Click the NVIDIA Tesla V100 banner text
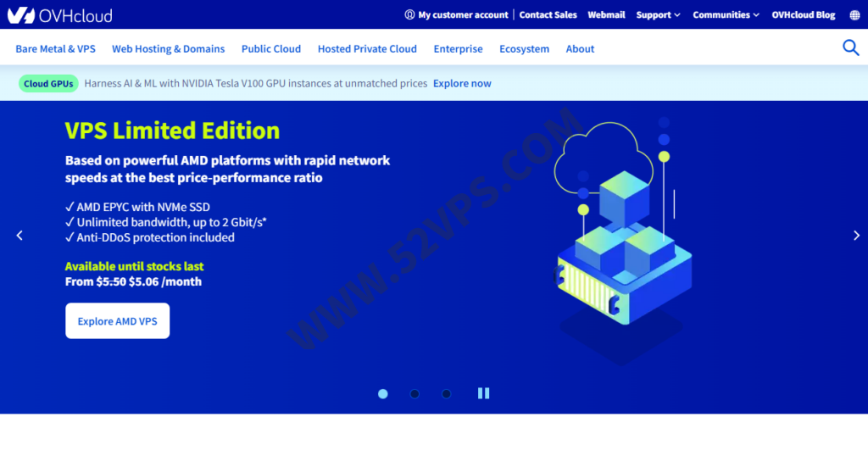This screenshot has width=868, height=456. click(x=256, y=84)
